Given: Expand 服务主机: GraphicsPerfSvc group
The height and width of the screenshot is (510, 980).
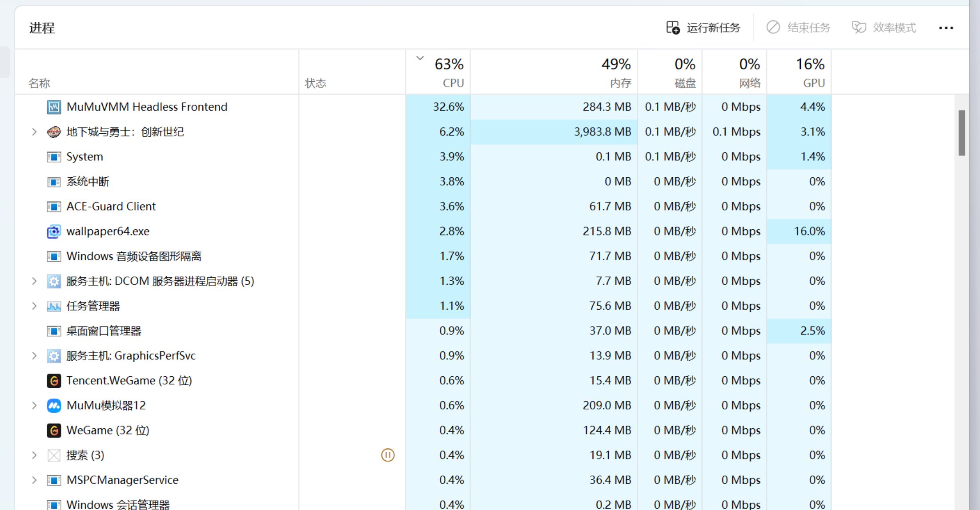Looking at the screenshot, I should (34, 356).
